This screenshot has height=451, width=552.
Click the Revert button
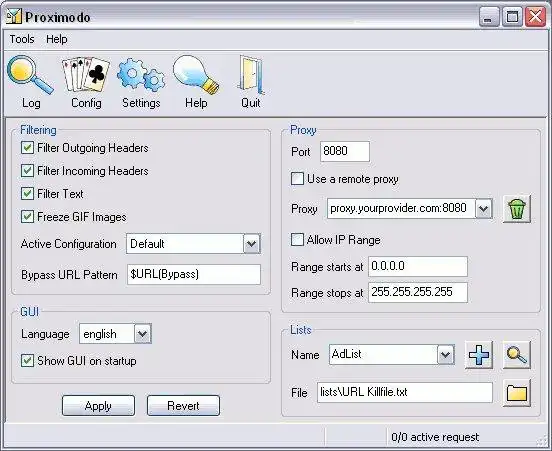[x=183, y=406]
